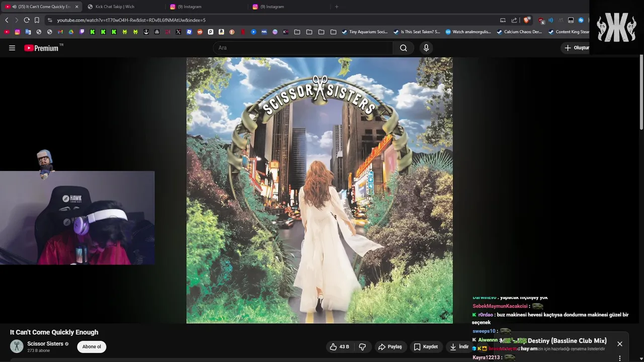Open the Scissor Sisters channel name link
This screenshot has width=644, height=362.
coord(45,344)
